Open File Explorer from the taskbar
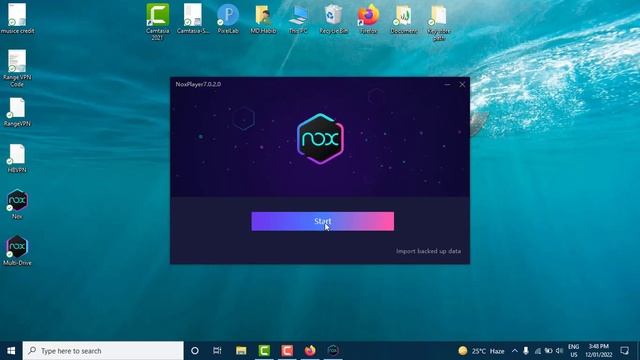The image size is (640, 360). [241, 351]
